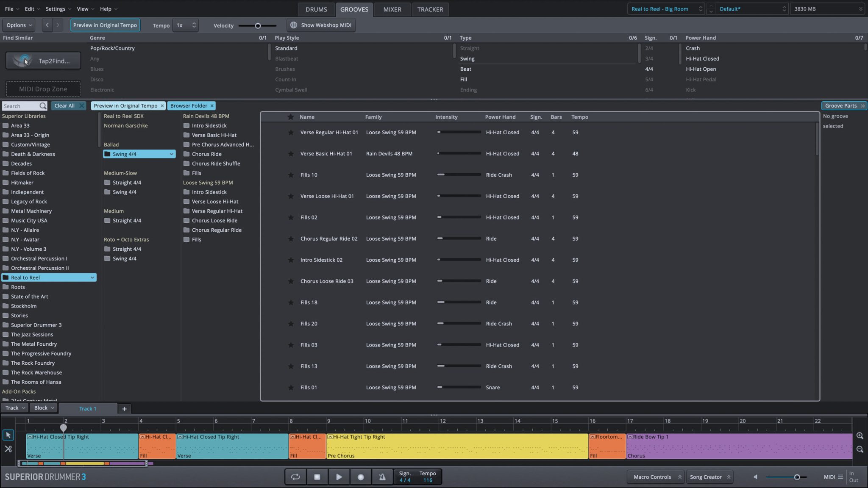Screen dimensions: 868x488
Task: Remove the Preview in Original Tempo tag
Action: [x=162, y=106]
